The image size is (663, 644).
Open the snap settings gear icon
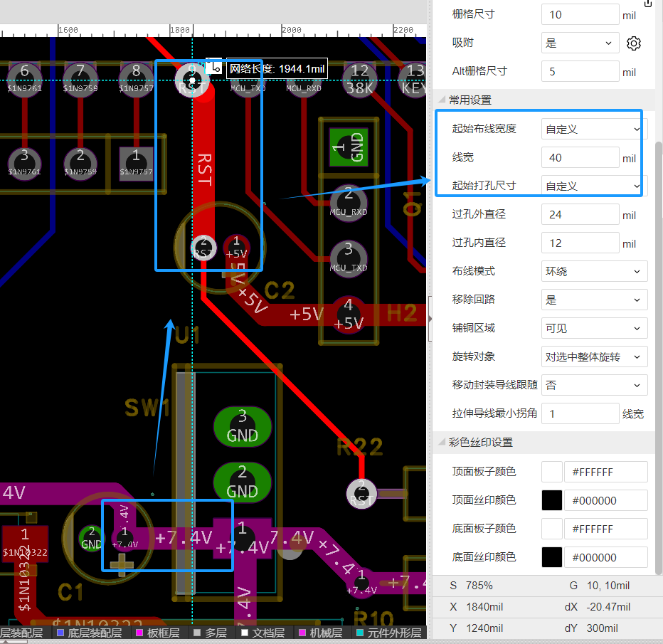coord(633,43)
